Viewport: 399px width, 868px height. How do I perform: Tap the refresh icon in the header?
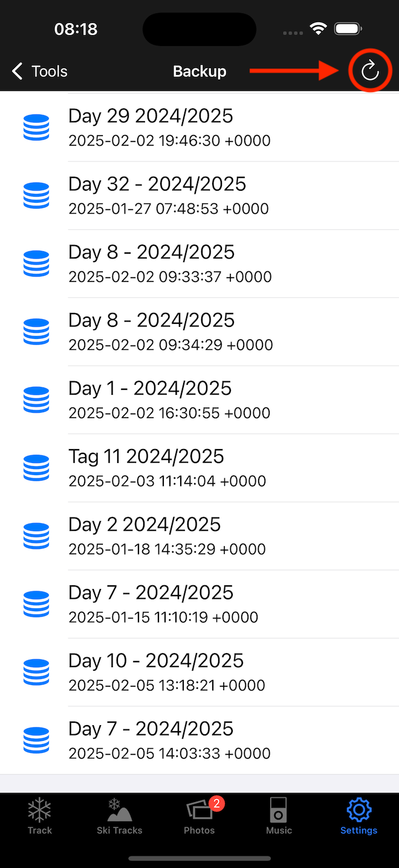(x=370, y=71)
